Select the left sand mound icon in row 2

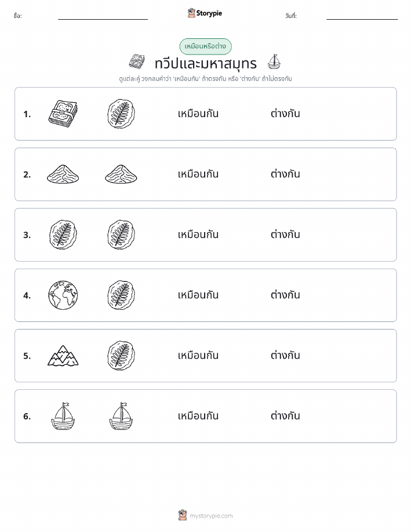coord(63,174)
